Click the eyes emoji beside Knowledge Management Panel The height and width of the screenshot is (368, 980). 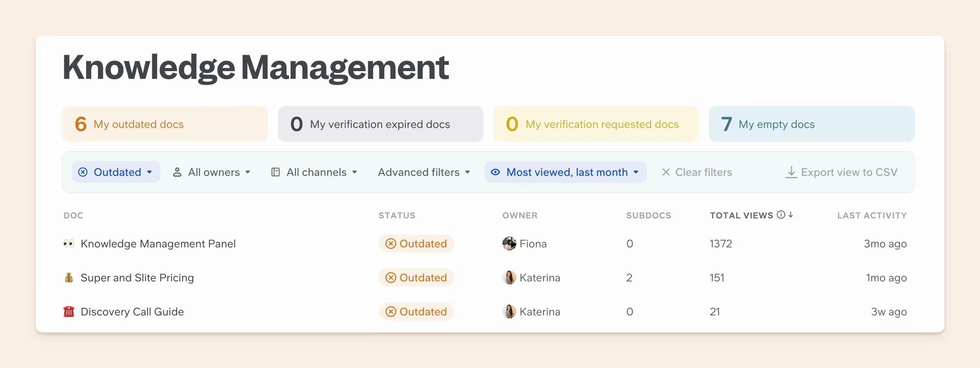pos(69,244)
